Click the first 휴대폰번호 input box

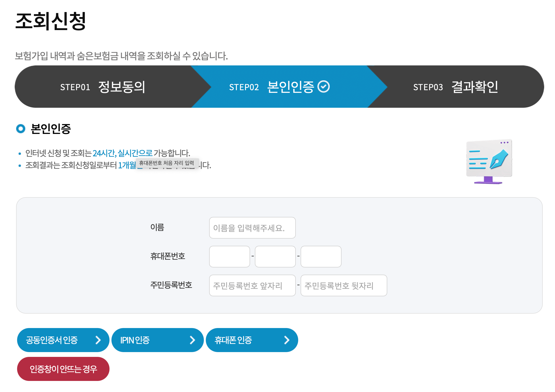click(229, 257)
